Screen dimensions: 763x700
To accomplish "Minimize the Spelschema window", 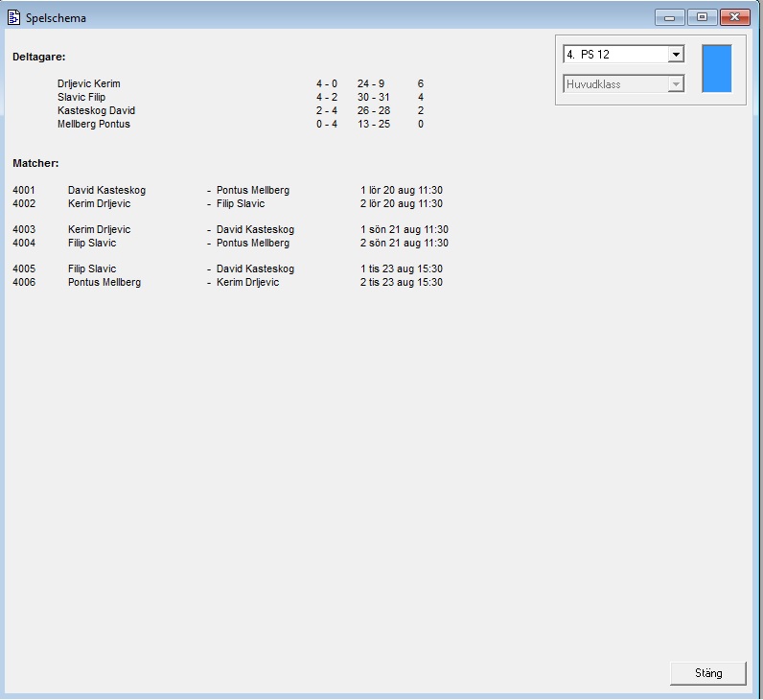I will (x=668, y=17).
